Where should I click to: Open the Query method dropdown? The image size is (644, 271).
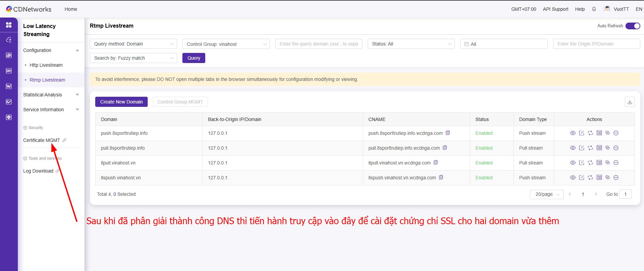133,44
